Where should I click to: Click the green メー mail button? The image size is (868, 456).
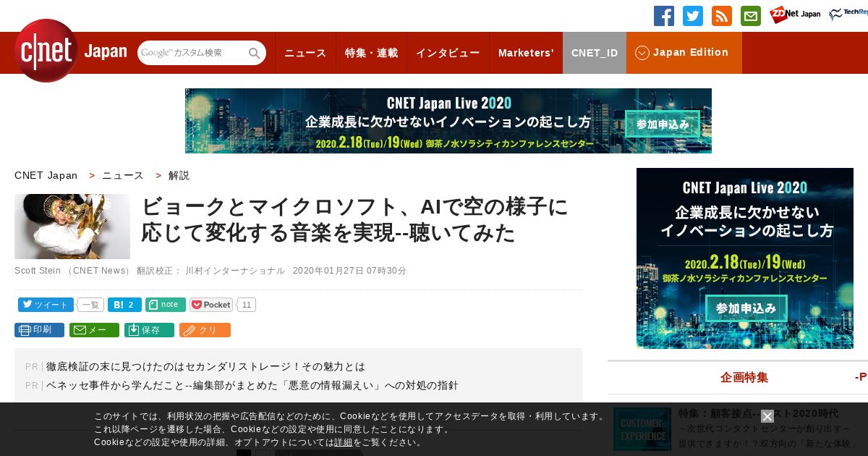tap(94, 330)
